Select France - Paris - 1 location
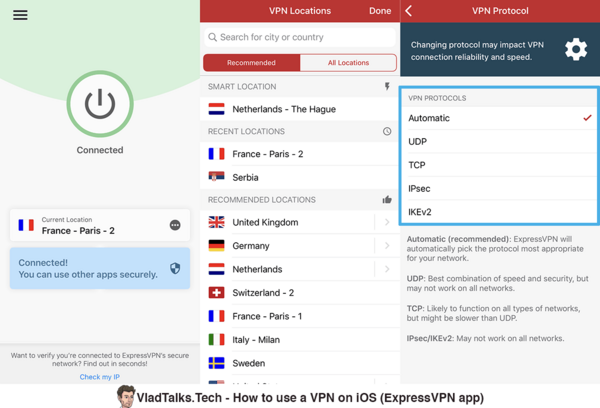The width and height of the screenshot is (600, 408). pyautogui.click(x=300, y=316)
